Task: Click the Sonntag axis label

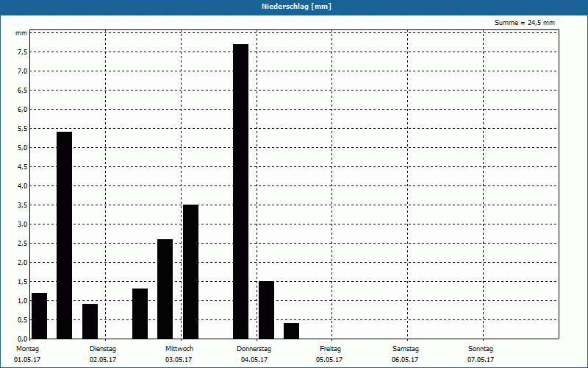Action: (x=481, y=349)
